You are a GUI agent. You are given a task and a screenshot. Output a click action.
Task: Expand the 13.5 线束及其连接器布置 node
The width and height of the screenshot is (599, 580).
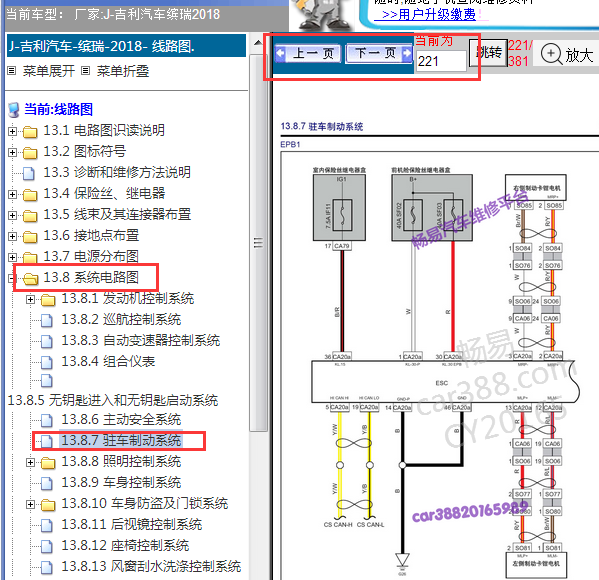12,215
